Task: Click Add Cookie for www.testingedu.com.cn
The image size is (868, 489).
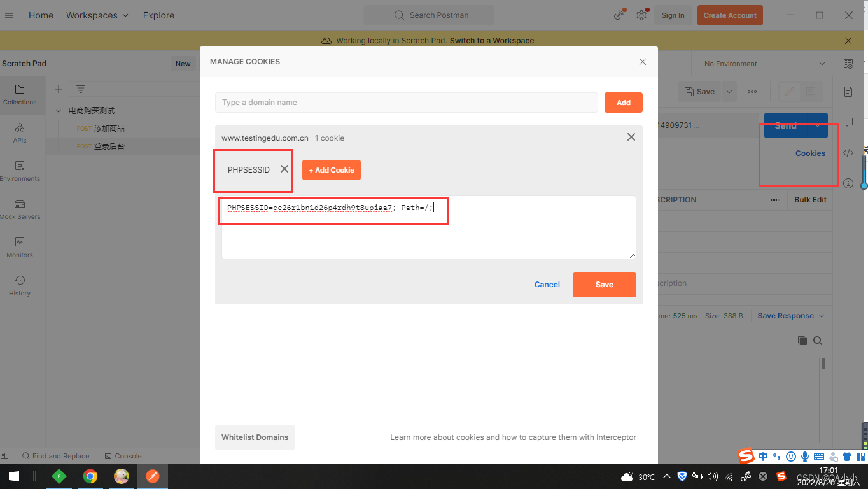Action: coord(331,170)
